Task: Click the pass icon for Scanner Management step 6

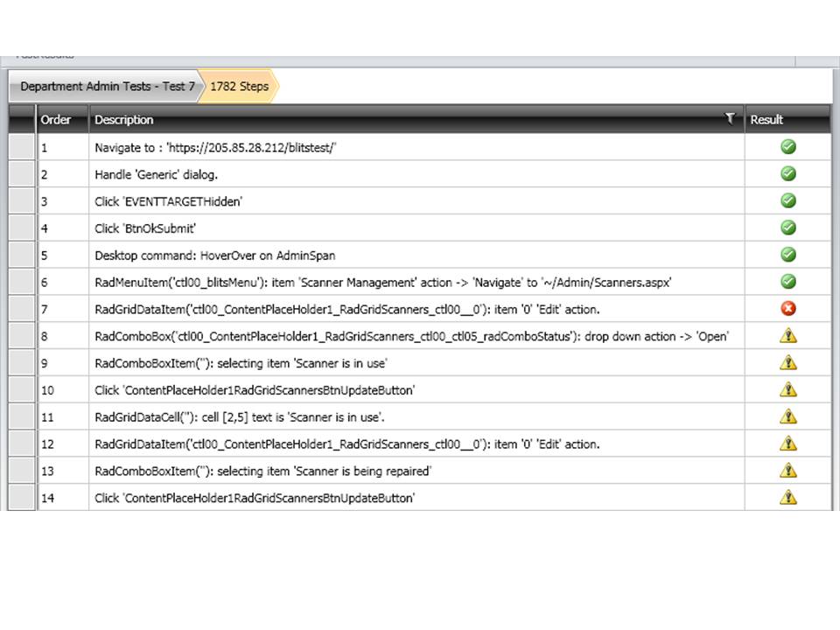Action: coord(788,281)
